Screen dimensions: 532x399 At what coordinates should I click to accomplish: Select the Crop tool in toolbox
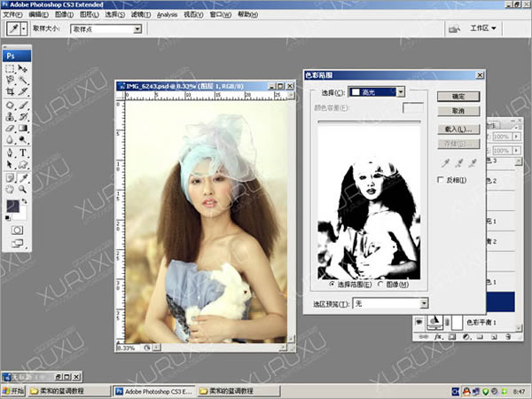(x=11, y=91)
